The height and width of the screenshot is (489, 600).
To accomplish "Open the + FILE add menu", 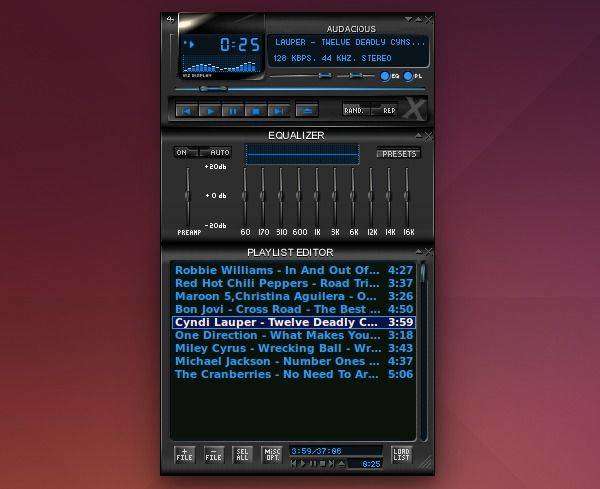I will pos(184,455).
